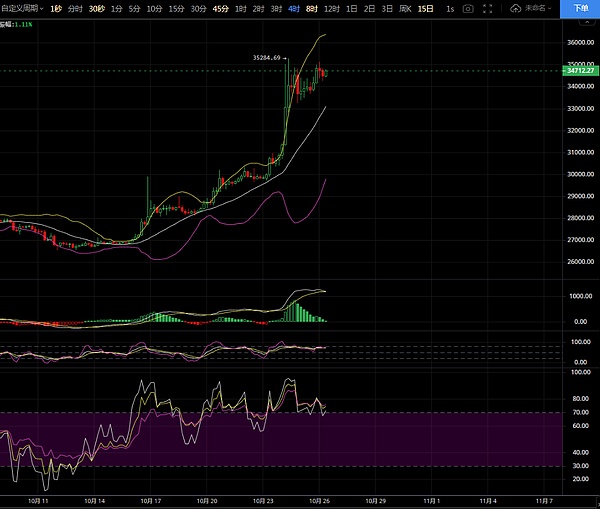Open the 自定义周期 custom period dropdown
600x509 pixels.
click(x=22, y=8)
